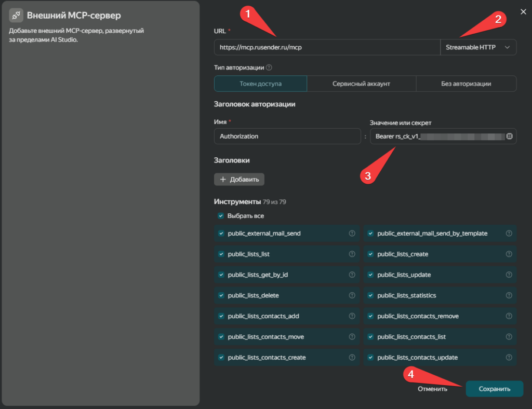Image resolution: width=532 pixels, height=409 pixels.
Task: Save settings with Сохранить button
Action: [x=495, y=389]
